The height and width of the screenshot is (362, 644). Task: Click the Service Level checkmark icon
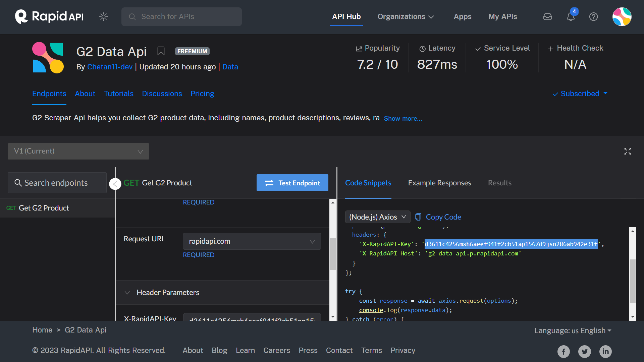pos(478,49)
